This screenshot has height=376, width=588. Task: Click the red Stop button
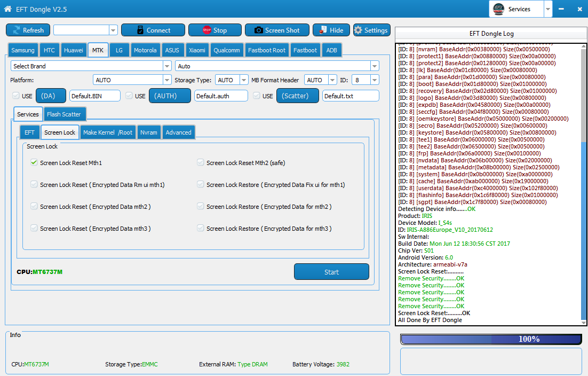(x=214, y=30)
